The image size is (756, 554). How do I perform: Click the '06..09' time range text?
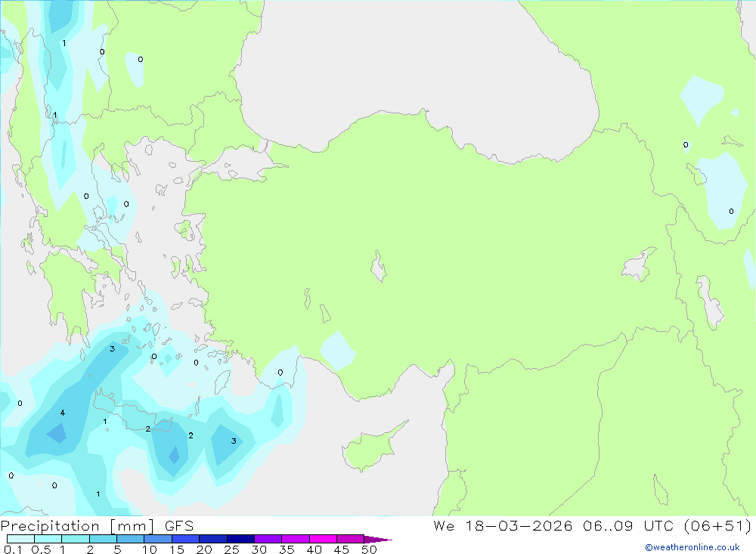click(608, 525)
